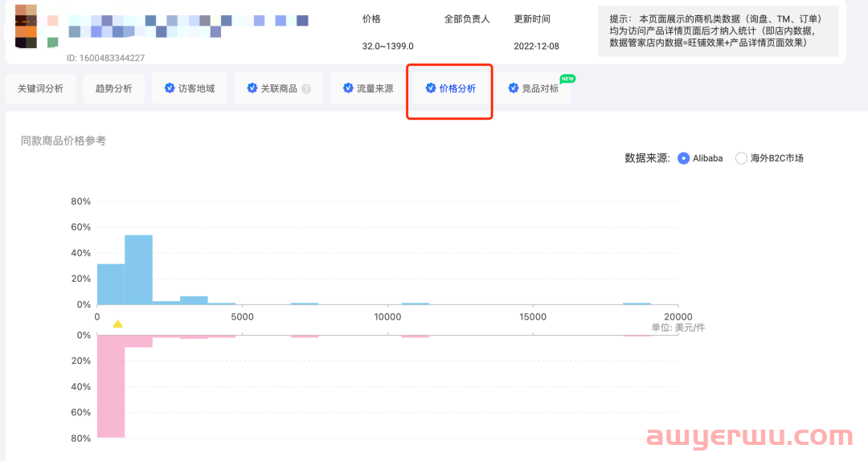Switch to the 趋势分析 tab
Screen dimensions: 868x461
[x=113, y=88]
